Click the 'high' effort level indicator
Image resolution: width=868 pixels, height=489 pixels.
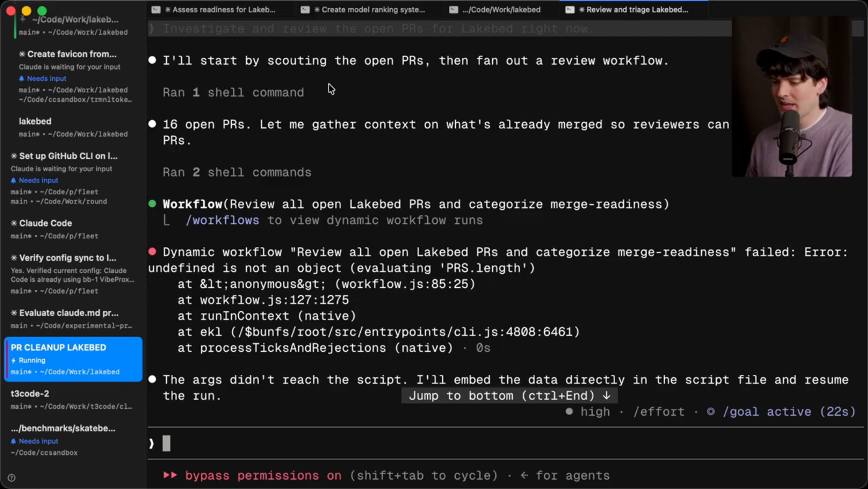point(588,411)
